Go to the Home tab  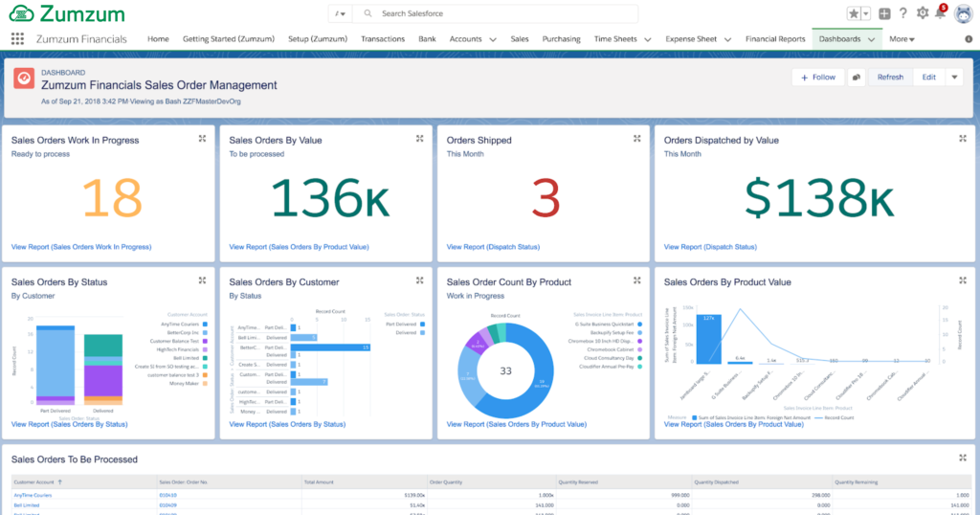tap(158, 38)
